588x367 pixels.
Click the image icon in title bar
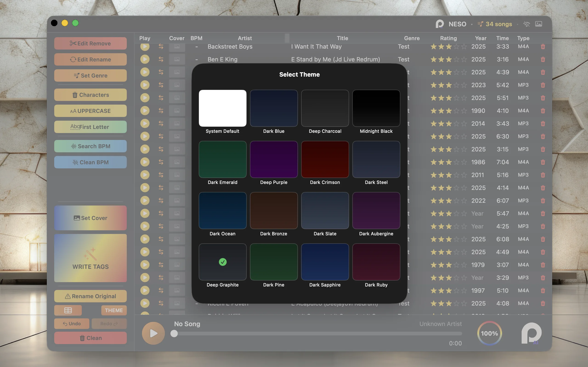pos(538,24)
